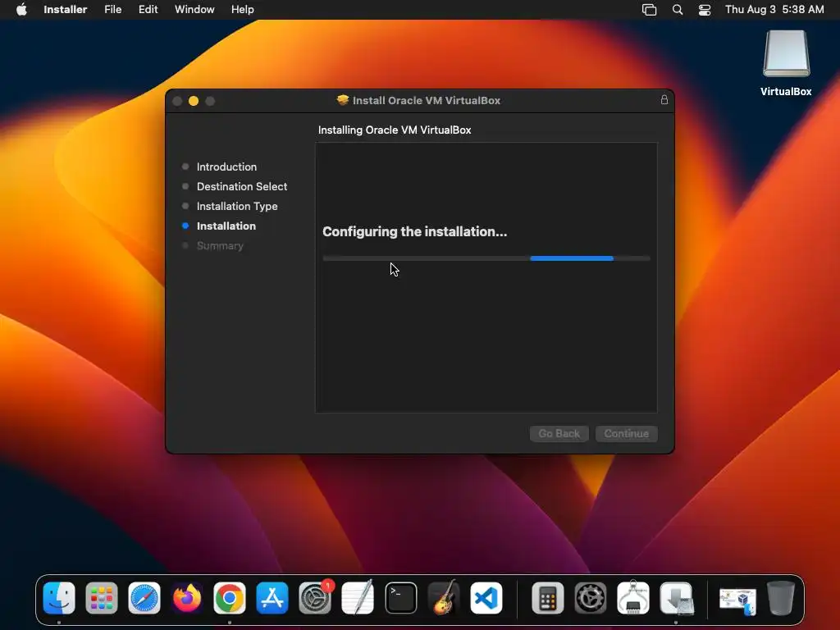Open the Window menu
This screenshot has width=840, height=630.
[x=194, y=10]
